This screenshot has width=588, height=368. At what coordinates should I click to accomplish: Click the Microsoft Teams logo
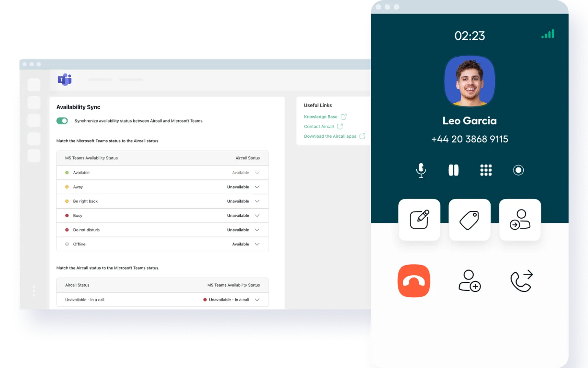[65, 79]
